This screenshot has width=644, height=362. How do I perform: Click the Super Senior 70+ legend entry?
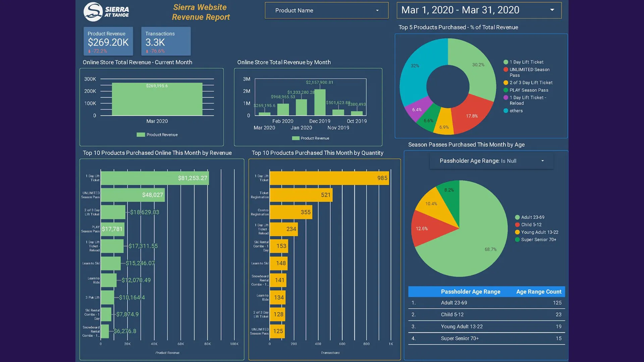(x=535, y=240)
